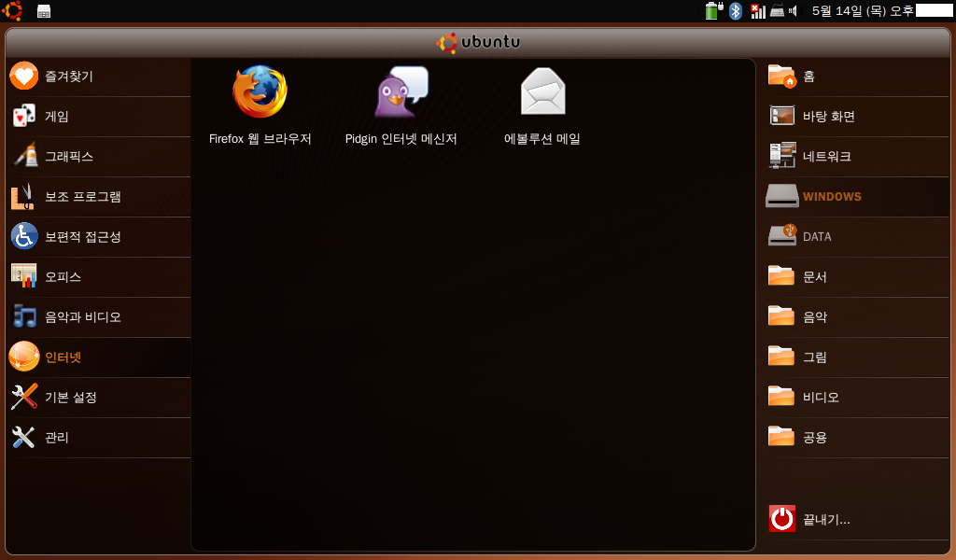This screenshot has height=560, width=956.
Task: Go to the 음악과 비디오 category
Action: 99,317
